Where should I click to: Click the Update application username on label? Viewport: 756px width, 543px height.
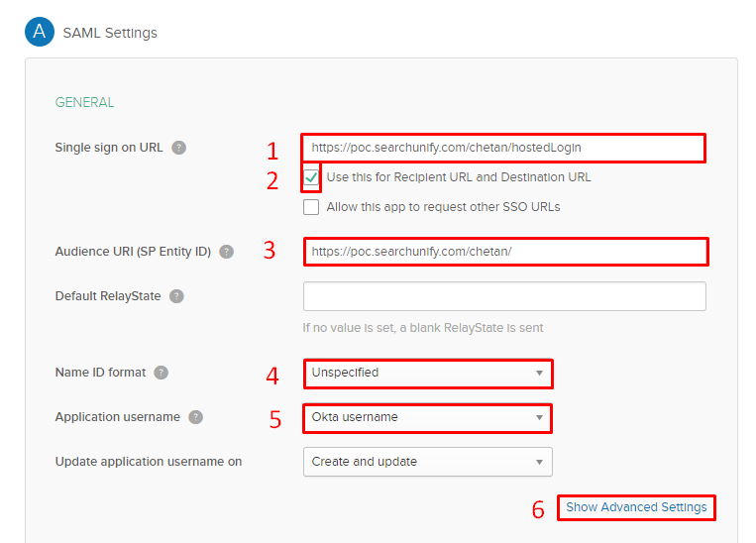[x=149, y=462]
